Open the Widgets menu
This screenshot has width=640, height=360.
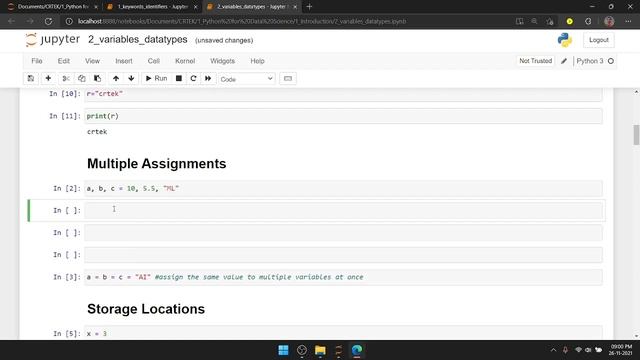click(222, 61)
